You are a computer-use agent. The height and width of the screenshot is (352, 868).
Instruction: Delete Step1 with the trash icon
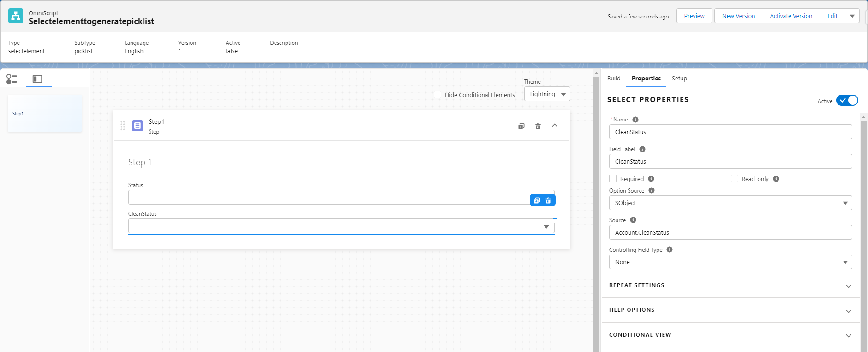pos(538,126)
